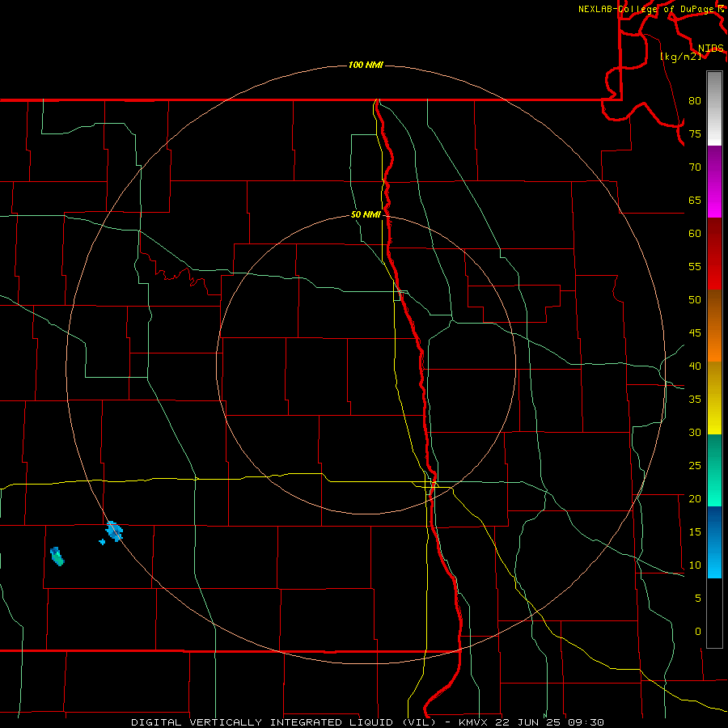728x728 pixels.
Task: Click the 60 value on the color scale
Action: coord(695,234)
